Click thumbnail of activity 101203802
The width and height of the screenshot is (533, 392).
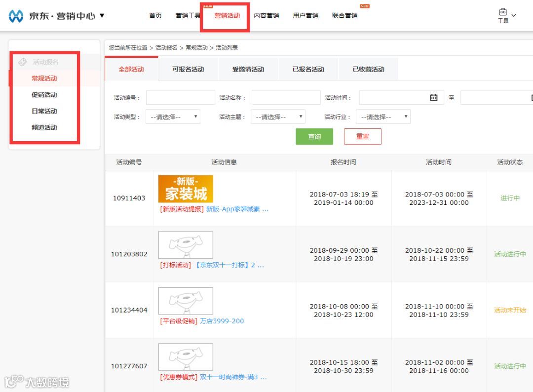point(186,245)
